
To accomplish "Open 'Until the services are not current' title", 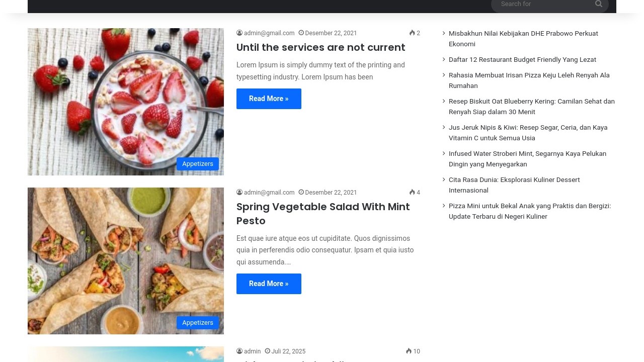I will 320,47.
